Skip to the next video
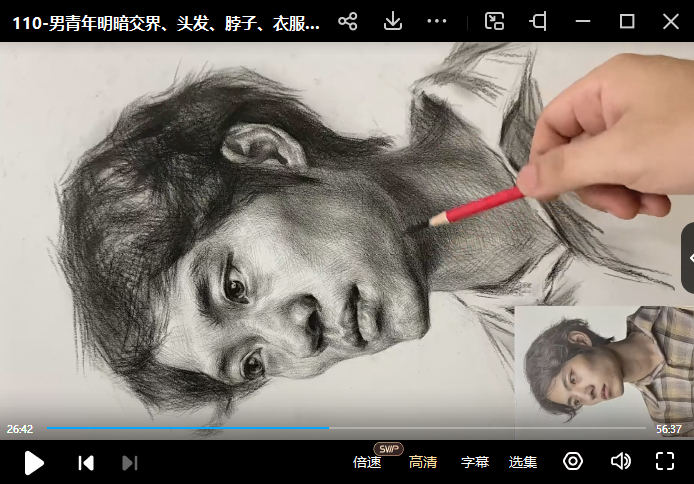694x484 pixels. [x=129, y=462]
